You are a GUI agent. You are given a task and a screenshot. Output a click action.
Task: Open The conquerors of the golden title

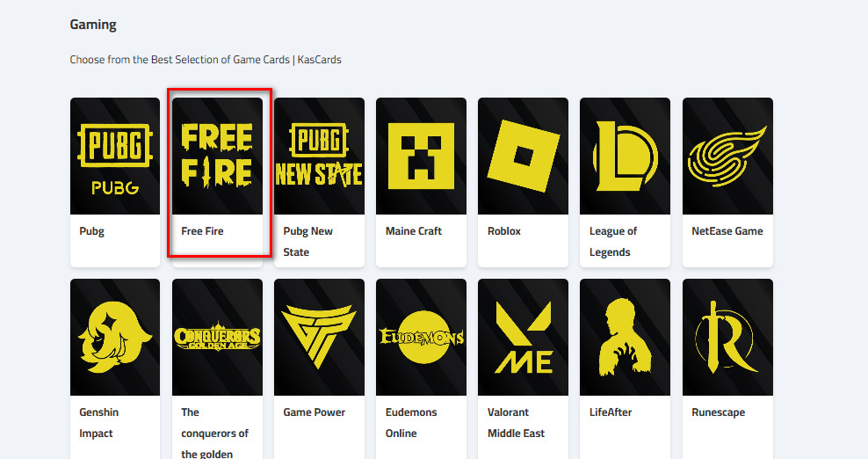pyautogui.click(x=214, y=433)
